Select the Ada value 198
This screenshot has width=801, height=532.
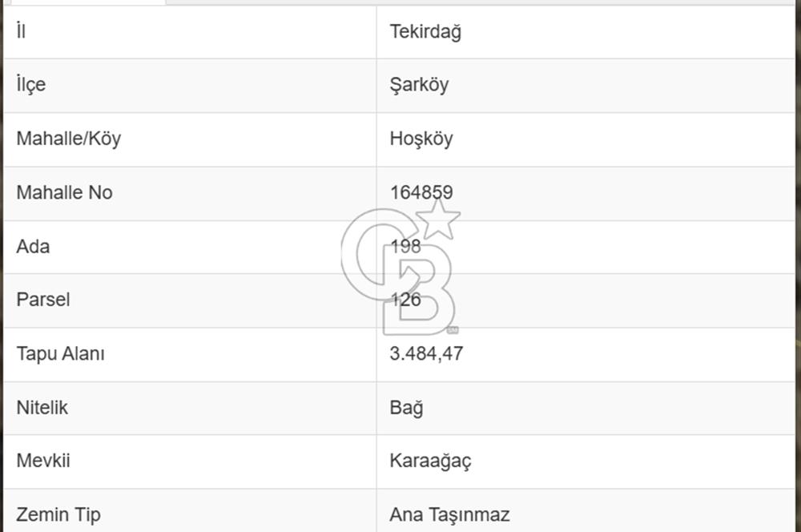[405, 246]
